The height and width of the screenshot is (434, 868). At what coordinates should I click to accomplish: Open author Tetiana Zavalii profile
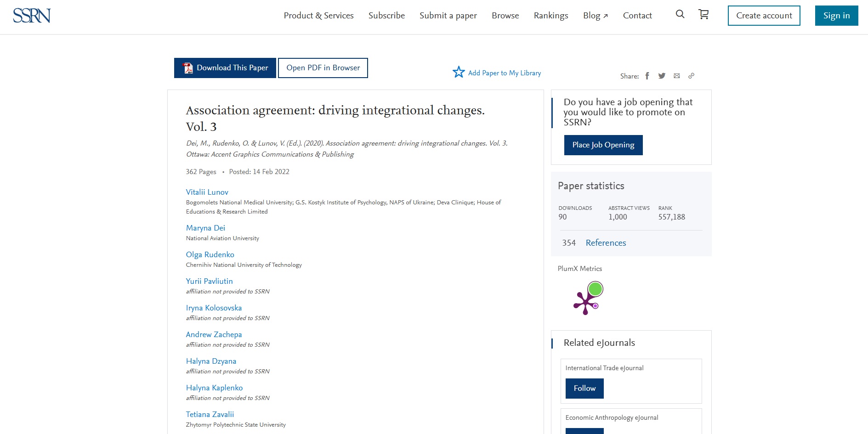(210, 414)
